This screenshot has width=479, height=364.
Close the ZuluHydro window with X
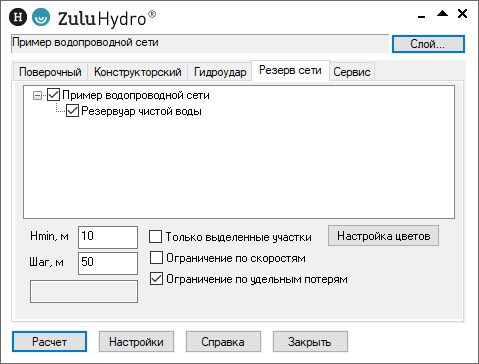click(x=462, y=14)
